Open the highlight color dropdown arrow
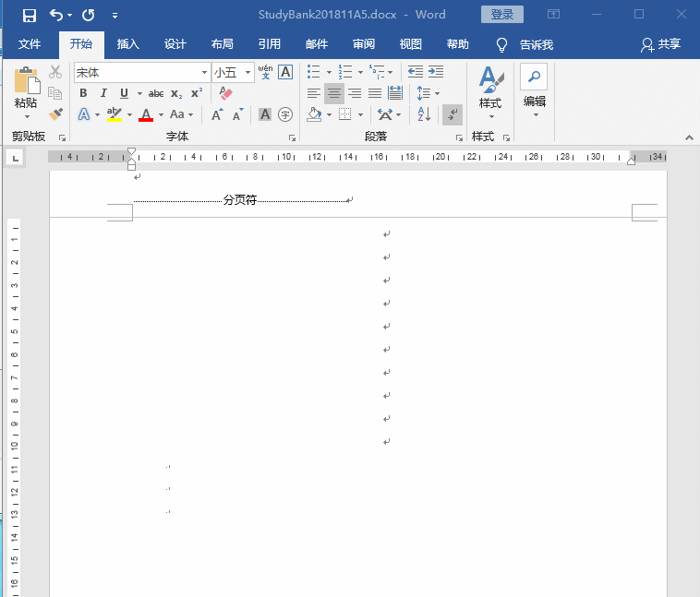This screenshot has width=700, height=597. click(129, 114)
